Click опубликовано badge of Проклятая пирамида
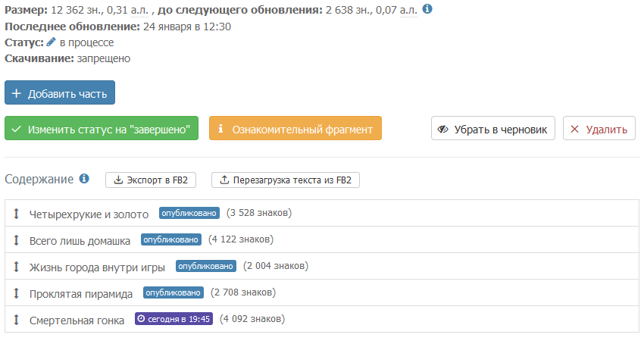 pos(174,292)
